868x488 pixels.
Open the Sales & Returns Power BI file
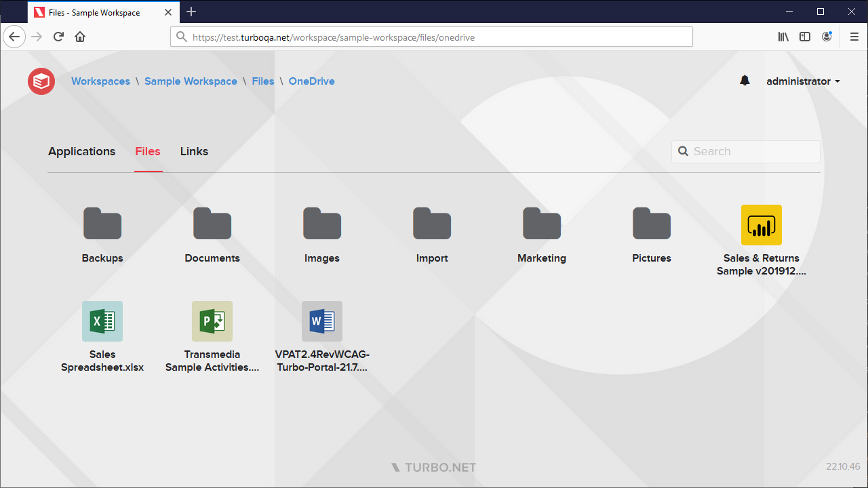(761, 224)
